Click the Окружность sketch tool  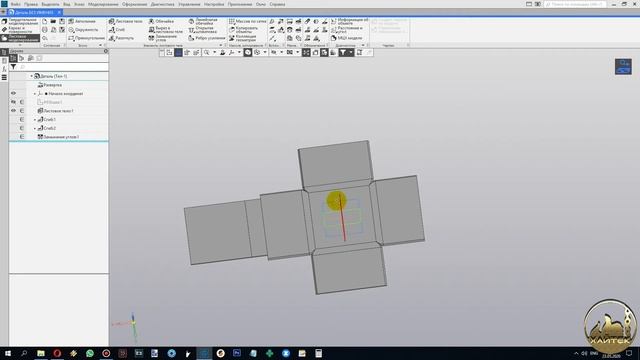coord(83,30)
